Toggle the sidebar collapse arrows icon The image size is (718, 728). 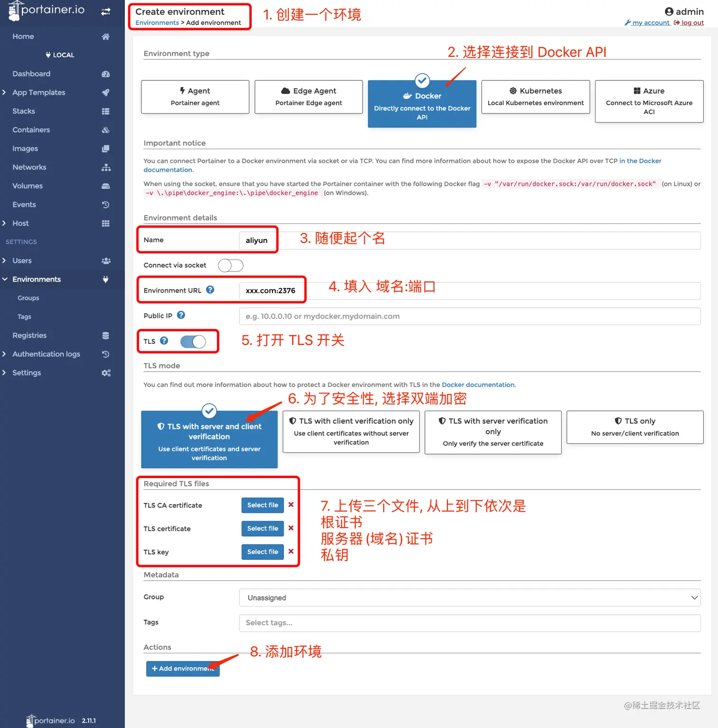106,11
